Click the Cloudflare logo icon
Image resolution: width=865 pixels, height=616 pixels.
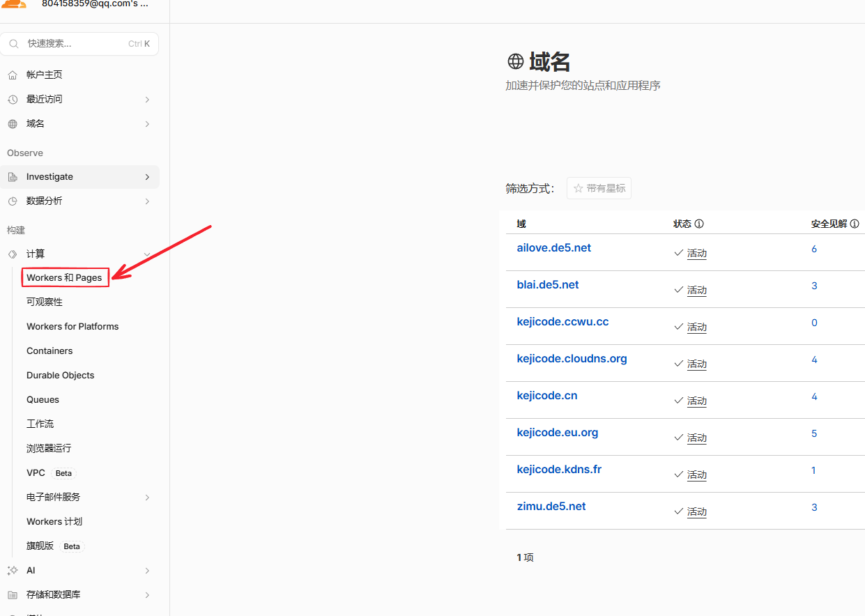tap(14, 3)
